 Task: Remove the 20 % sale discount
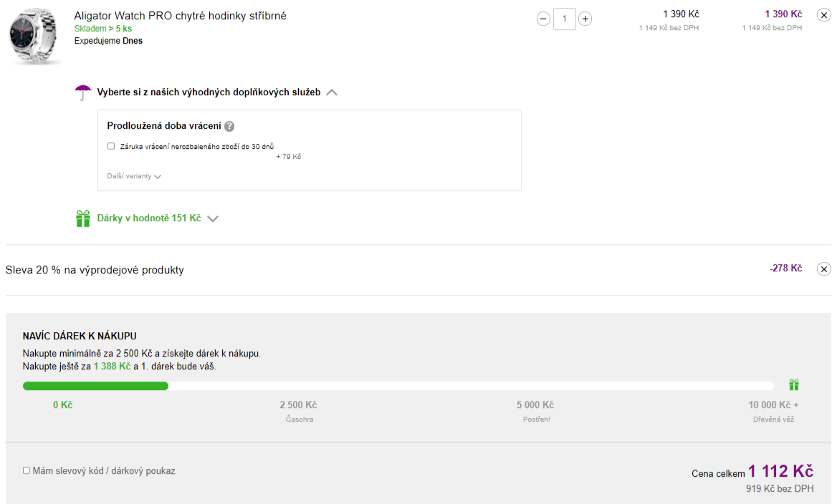pyautogui.click(x=823, y=268)
